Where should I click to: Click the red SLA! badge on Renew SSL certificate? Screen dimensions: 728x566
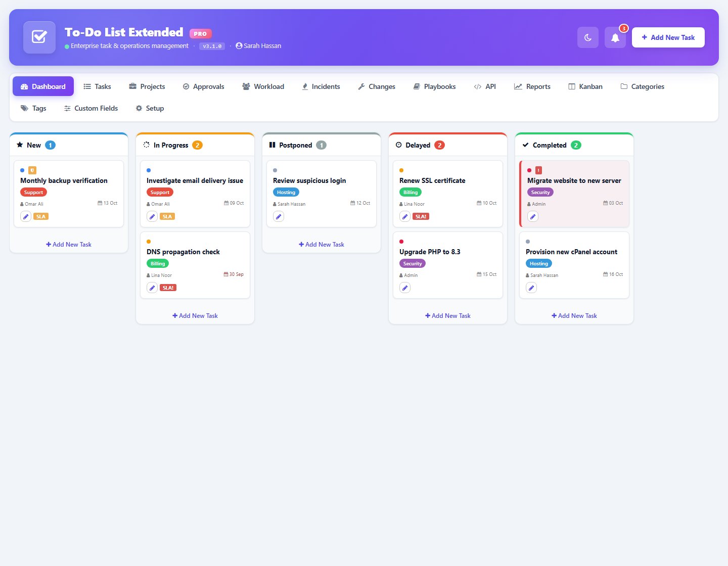pos(421,216)
